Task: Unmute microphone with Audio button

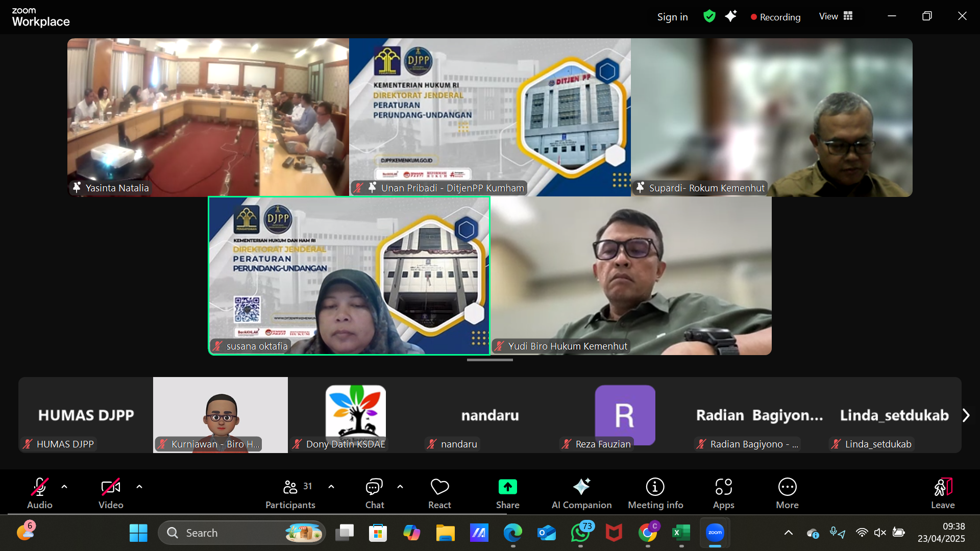Action: [x=40, y=493]
